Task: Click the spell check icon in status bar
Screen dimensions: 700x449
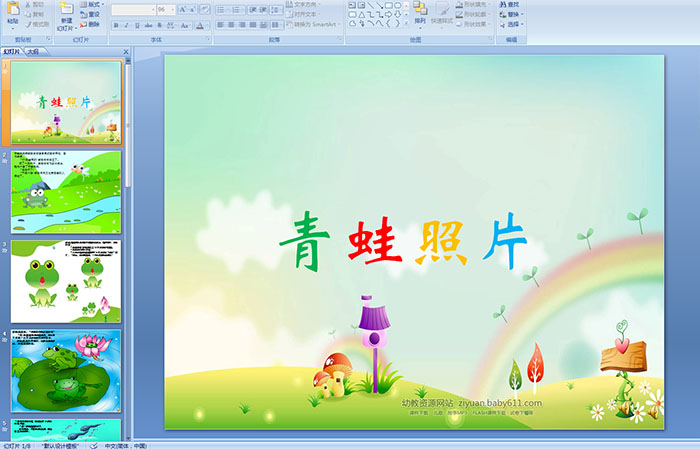Action: coord(94,445)
